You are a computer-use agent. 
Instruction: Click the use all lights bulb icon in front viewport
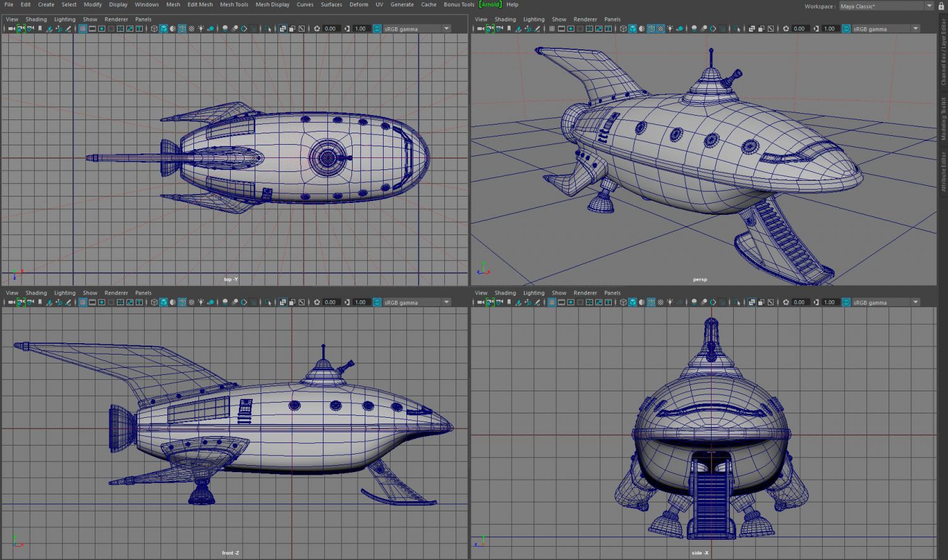click(x=201, y=302)
